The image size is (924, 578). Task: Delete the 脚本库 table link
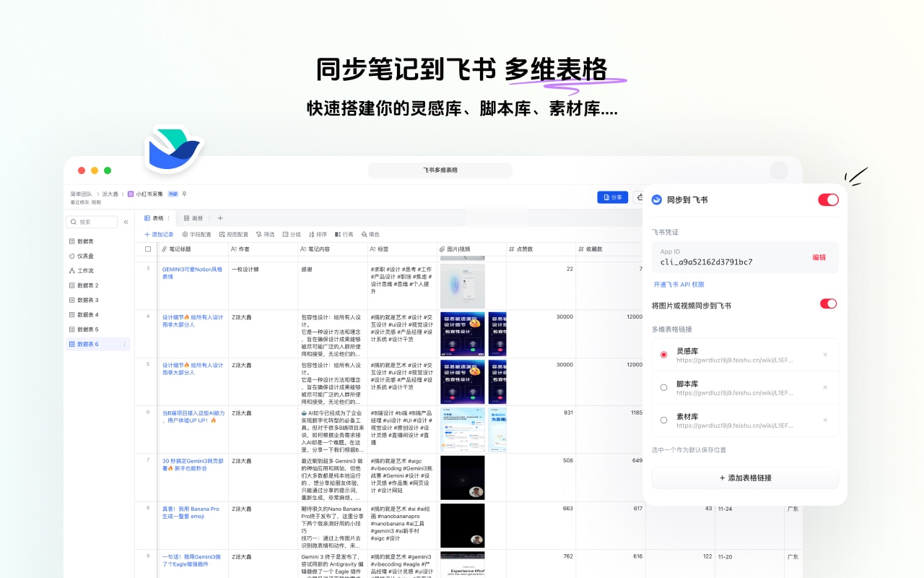[x=825, y=387]
